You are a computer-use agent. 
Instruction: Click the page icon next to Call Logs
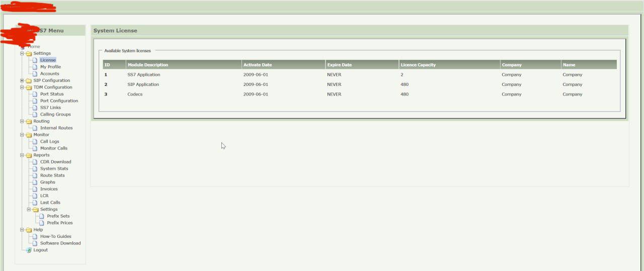[35, 141]
